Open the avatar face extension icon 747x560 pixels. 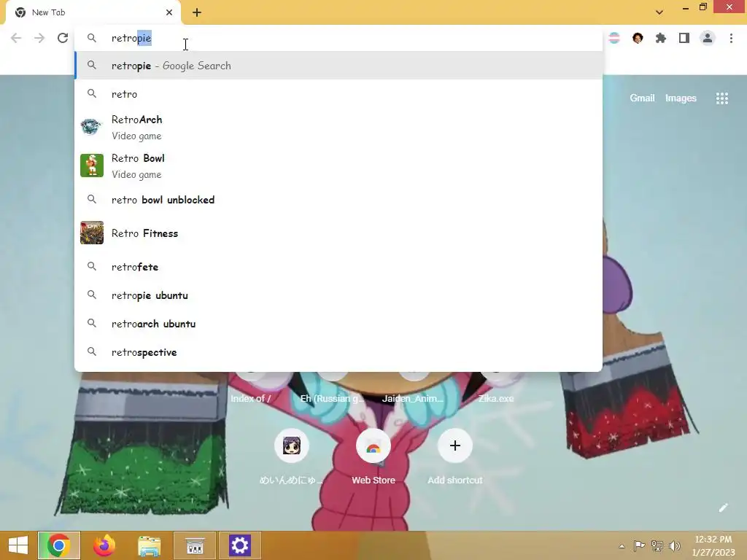638,38
